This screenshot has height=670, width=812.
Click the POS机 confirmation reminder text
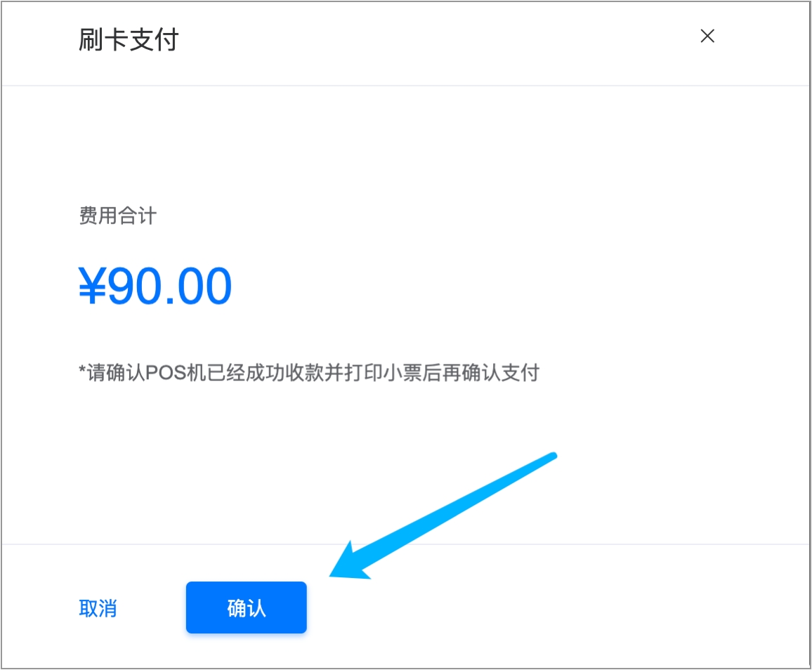[309, 372]
